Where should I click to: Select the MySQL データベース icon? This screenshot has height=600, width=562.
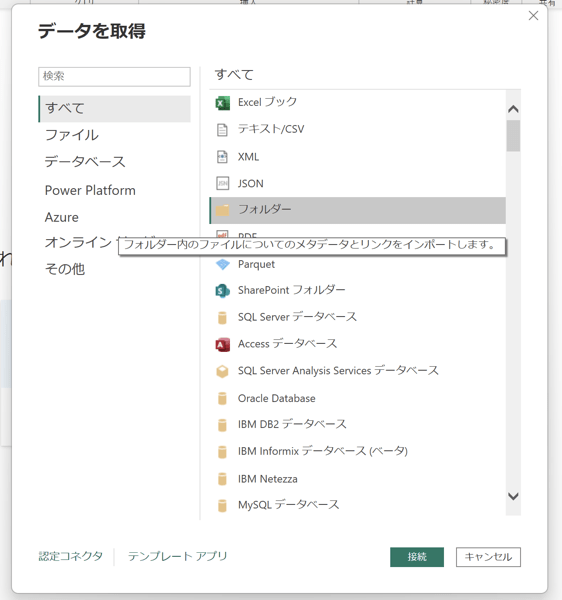coord(222,505)
